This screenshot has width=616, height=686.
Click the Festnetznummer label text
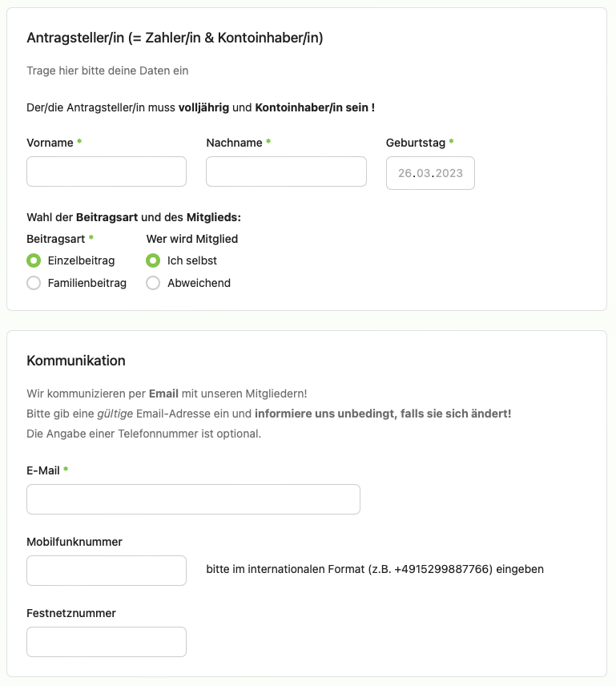coord(71,613)
